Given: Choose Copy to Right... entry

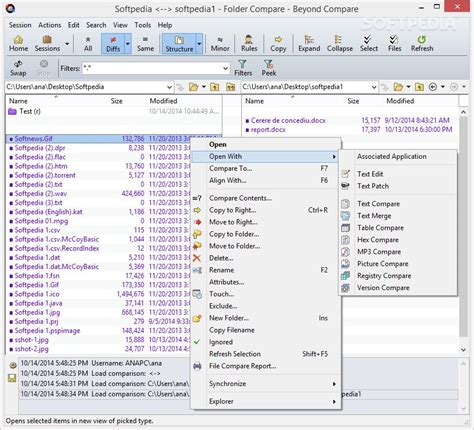Looking at the screenshot, I should (266, 210).
